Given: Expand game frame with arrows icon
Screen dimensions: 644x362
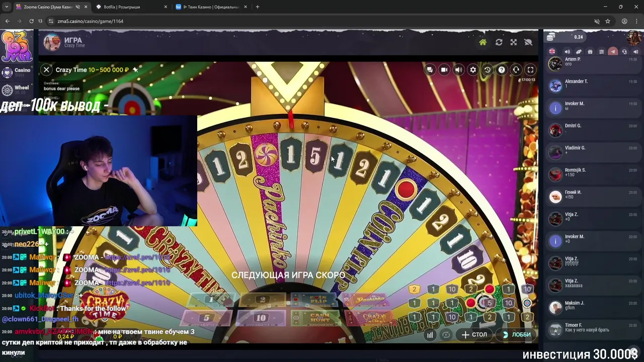Looking at the screenshot, I should point(513,42).
